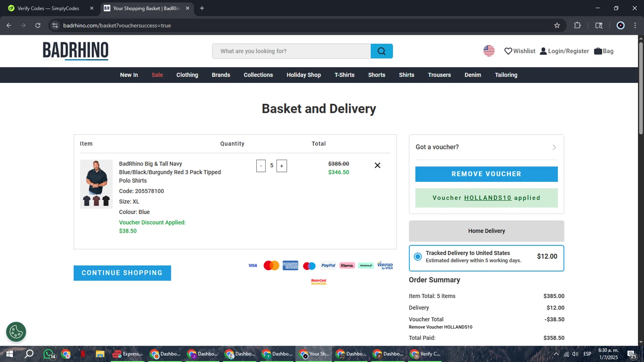Open File Explorer from the taskbar
The image size is (644, 362).
point(100,354)
